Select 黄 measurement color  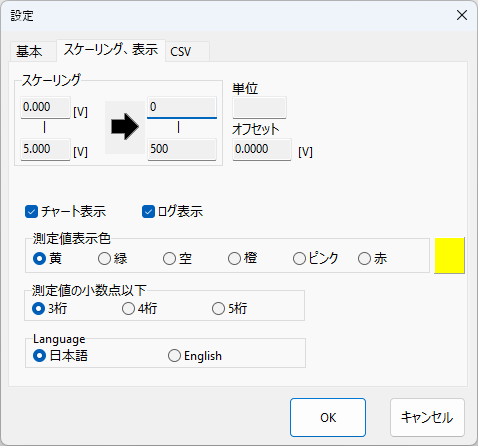click(x=47, y=258)
